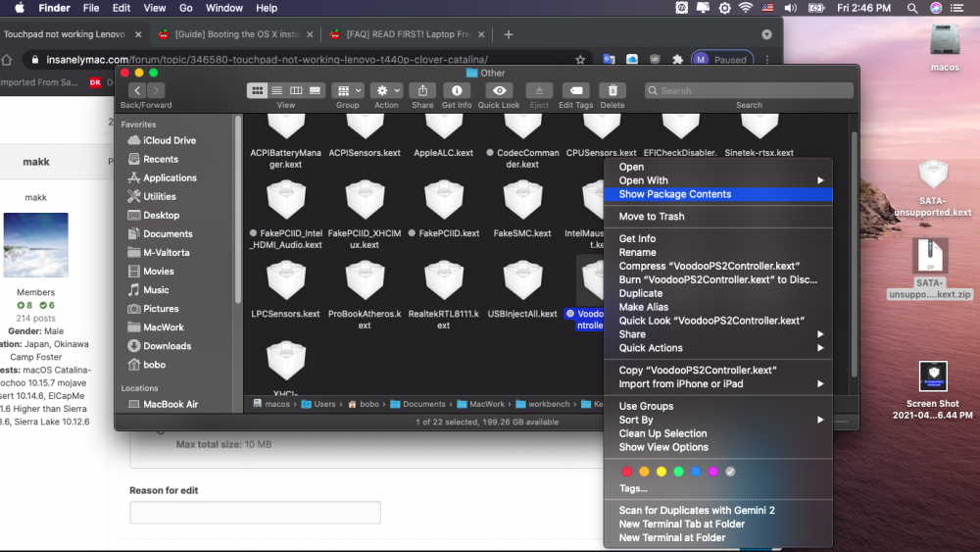Select FakeSMC.kext file icon
The width and height of the screenshot is (980, 552).
[522, 200]
